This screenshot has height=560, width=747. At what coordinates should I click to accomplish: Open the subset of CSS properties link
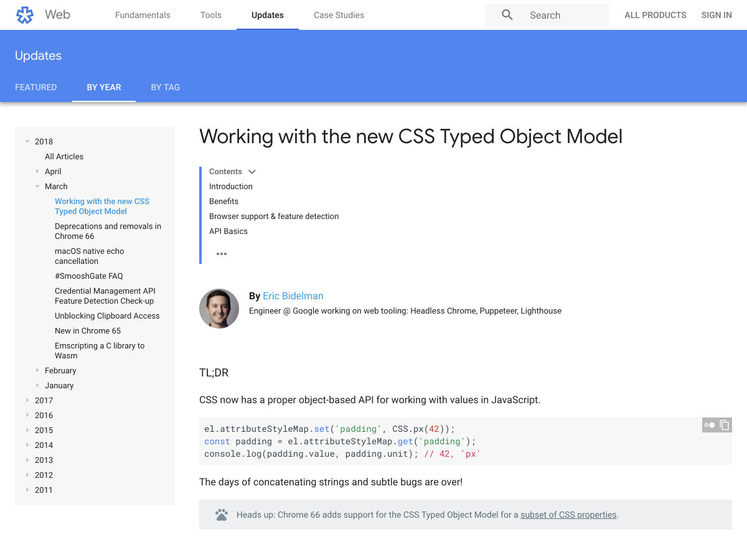[568, 515]
